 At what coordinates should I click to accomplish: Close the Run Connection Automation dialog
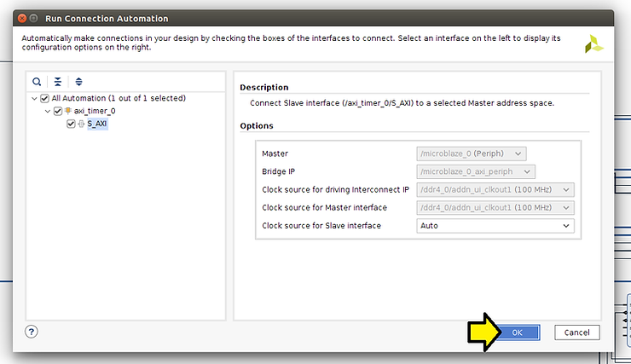22,18
